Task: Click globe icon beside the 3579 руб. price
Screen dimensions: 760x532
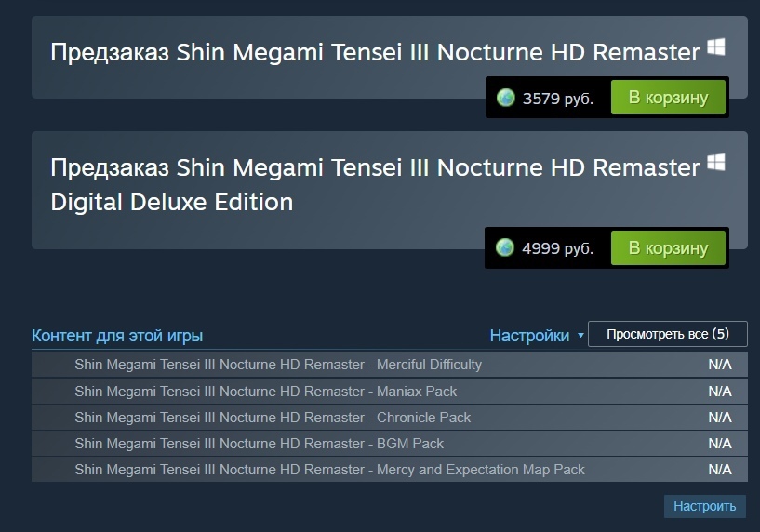Action: pos(505,98)
